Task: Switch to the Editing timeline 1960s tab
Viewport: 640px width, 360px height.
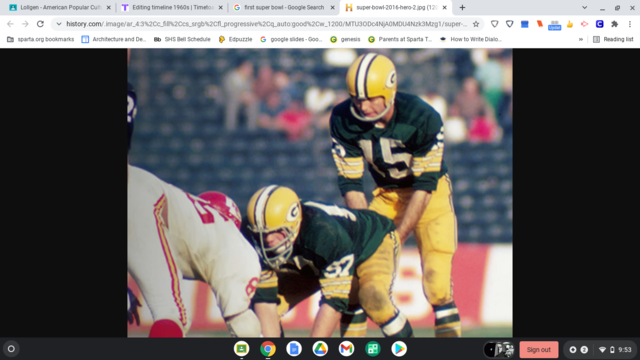Action: coord(171,7)
